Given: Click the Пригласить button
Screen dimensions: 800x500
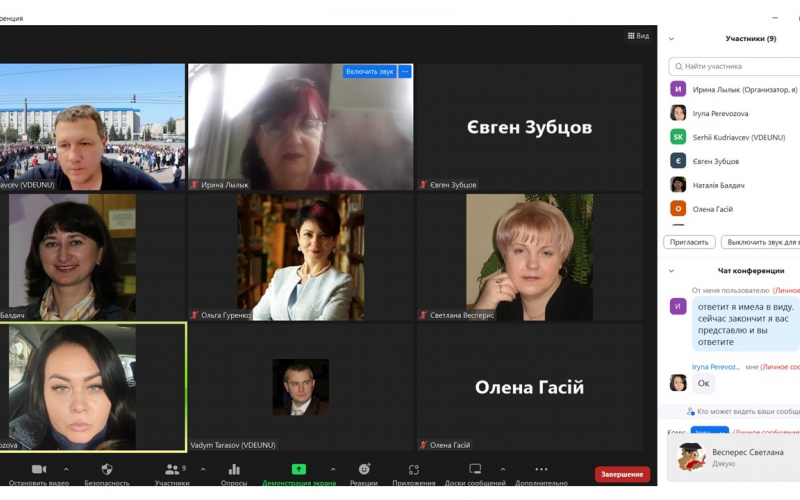Looking at the screenshot, I should 689,242.
